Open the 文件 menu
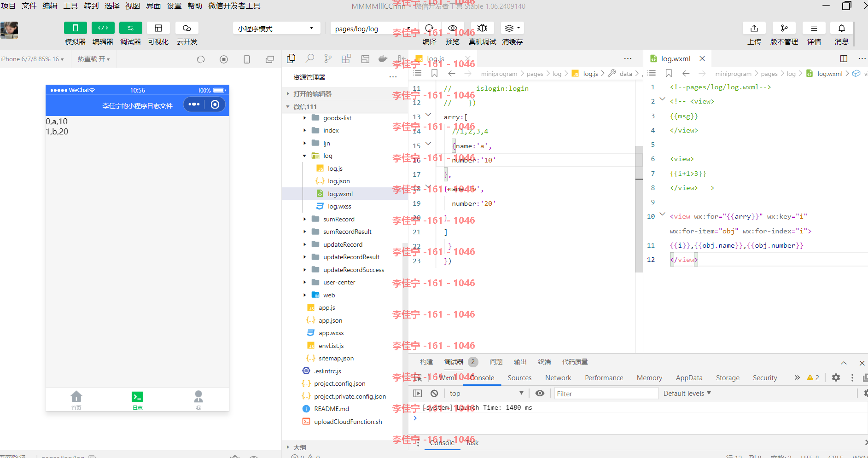The width and height of the screenshot is (868, 458). point(29,6)
